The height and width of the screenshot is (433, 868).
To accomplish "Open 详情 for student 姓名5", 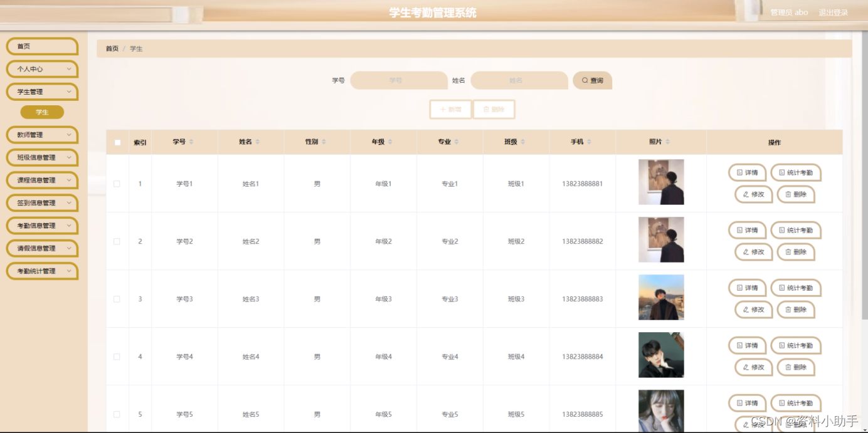I will click(747, 403).
